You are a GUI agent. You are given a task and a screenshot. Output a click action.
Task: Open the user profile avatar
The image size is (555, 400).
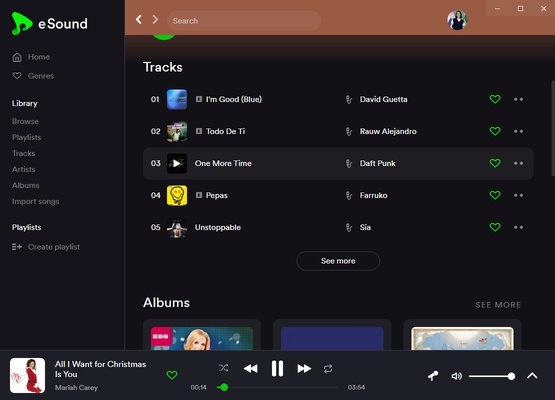click(457, 20)
